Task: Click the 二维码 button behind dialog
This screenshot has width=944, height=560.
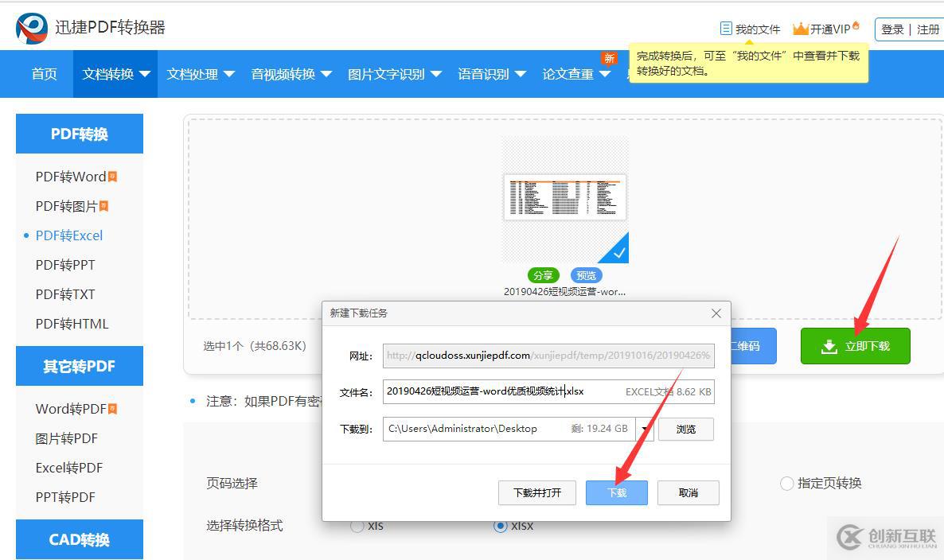Action: point(753,346)
